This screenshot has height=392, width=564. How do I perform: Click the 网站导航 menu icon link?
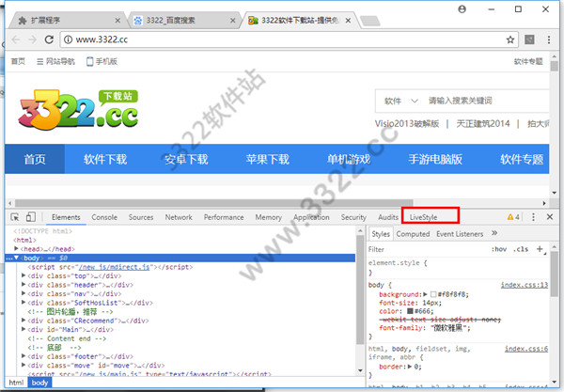(x=55, y=61)
